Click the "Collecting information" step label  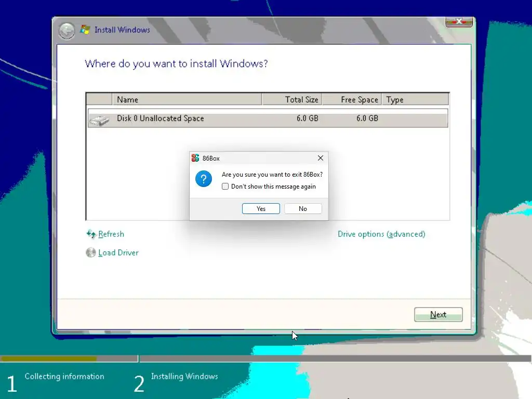64,376
